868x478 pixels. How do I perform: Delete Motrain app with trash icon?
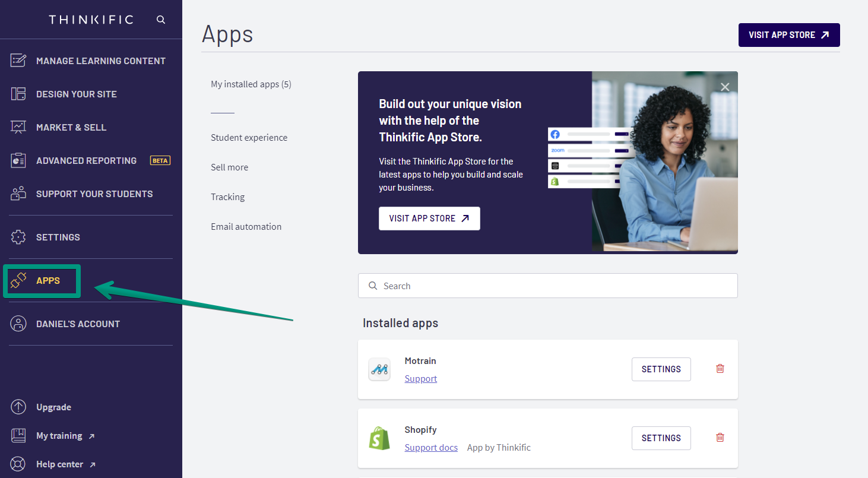click(720, 369)
